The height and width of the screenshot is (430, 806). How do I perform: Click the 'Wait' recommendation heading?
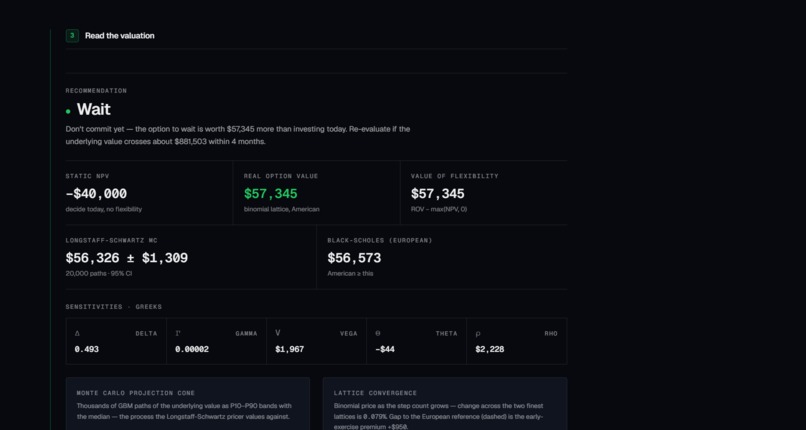(94, 109)
